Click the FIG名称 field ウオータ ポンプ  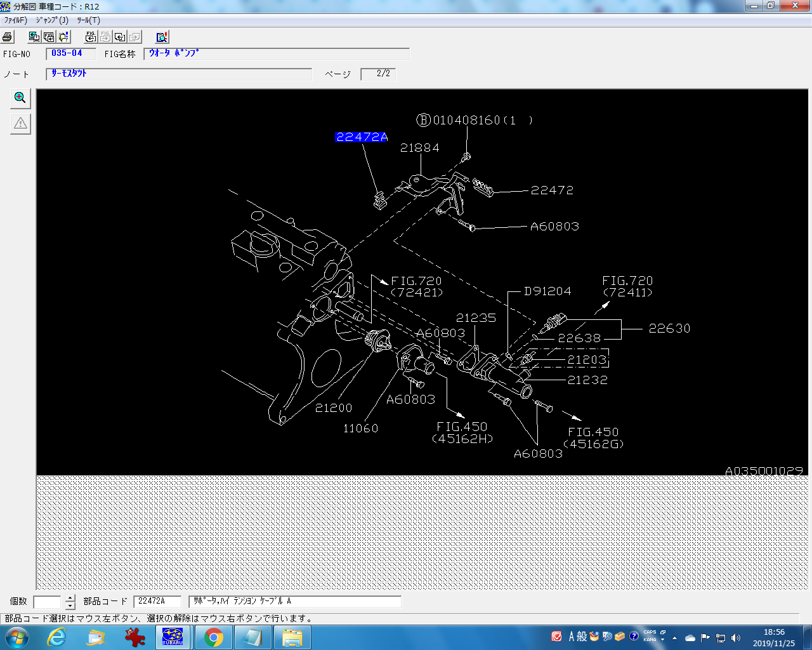pyautogui.click(x=277, y=54)
